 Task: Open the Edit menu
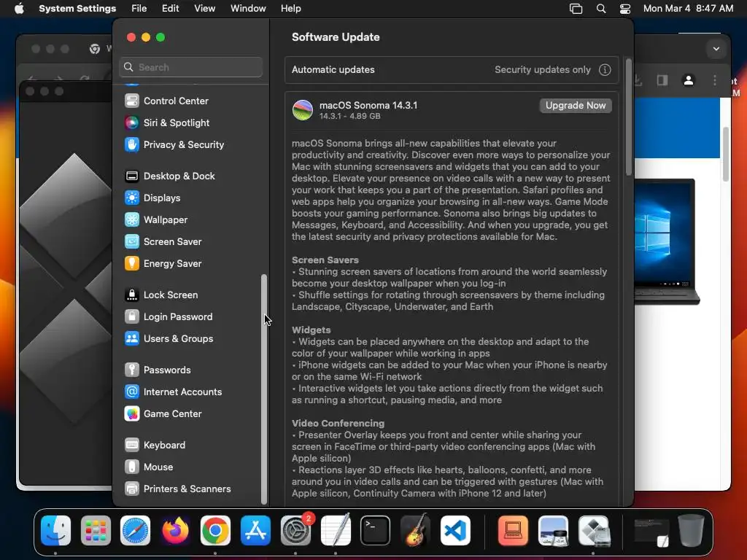click(170, 9)
